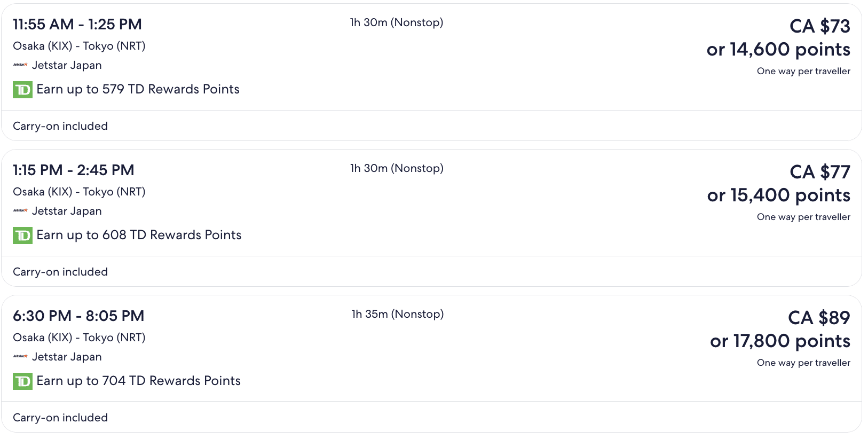
Task: Click Carry-on included on the CA $89 flight
Action: click(x=60, y=418)
